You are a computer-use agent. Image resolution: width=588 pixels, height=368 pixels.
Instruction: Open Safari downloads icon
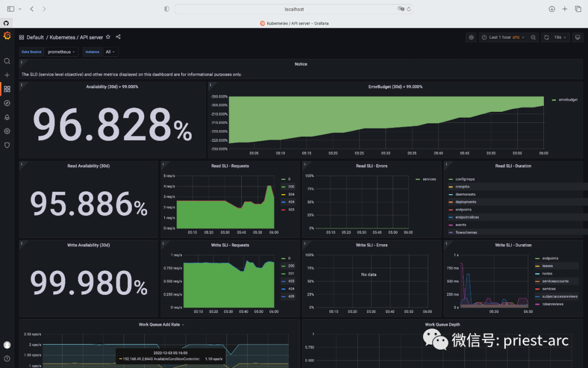pyautogui.click(x=552, y=9)
